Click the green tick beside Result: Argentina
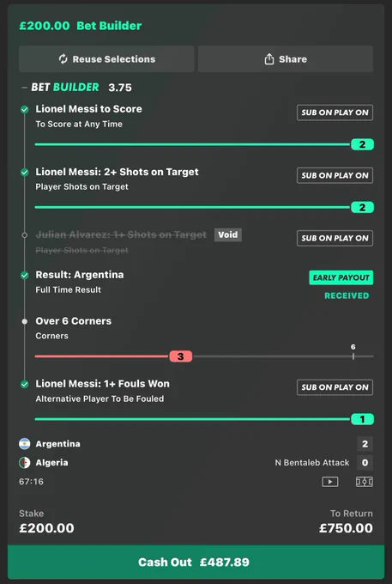The width and height of the screenshot is (392, 584). pos(25,275)
